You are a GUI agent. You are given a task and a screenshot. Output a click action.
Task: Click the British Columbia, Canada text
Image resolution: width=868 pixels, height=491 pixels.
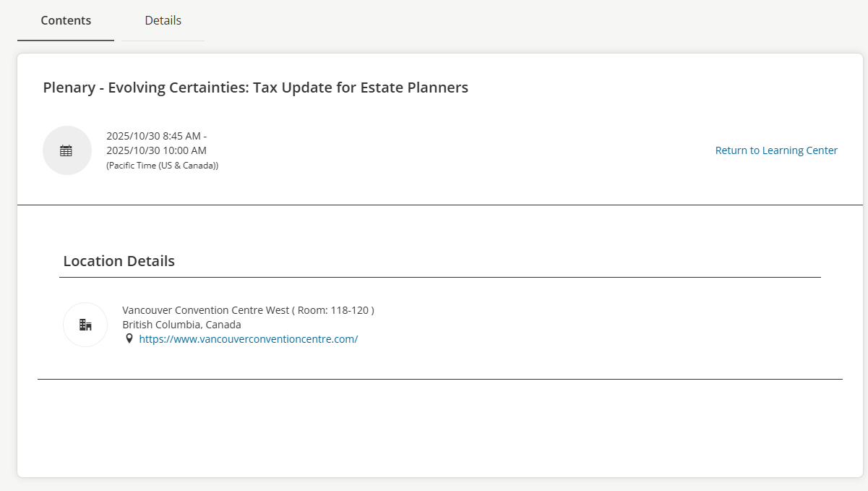pos(181,325)
